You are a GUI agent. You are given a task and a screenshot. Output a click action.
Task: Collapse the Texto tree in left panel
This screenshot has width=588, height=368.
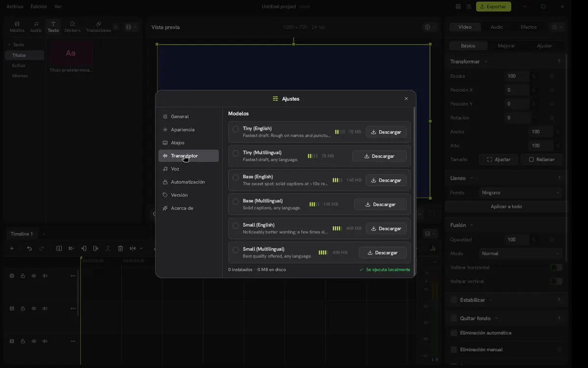click(9, 45)
